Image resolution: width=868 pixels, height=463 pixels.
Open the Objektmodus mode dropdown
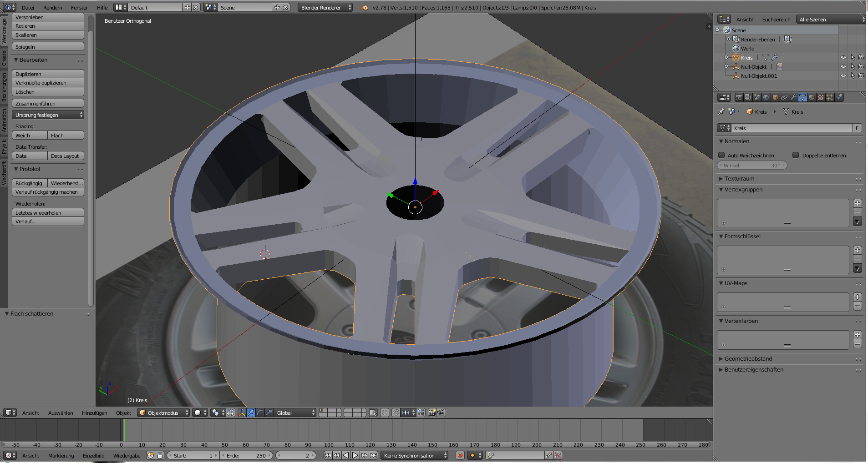[163, 413]
